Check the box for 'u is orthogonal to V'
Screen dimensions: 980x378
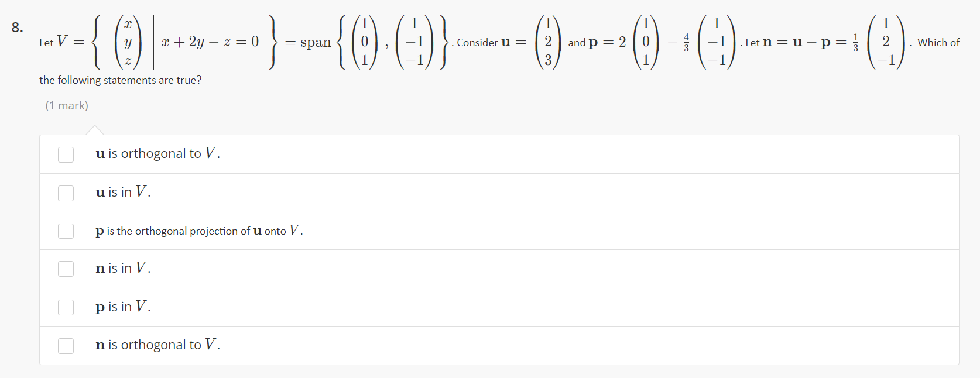[x=66, y=154]
